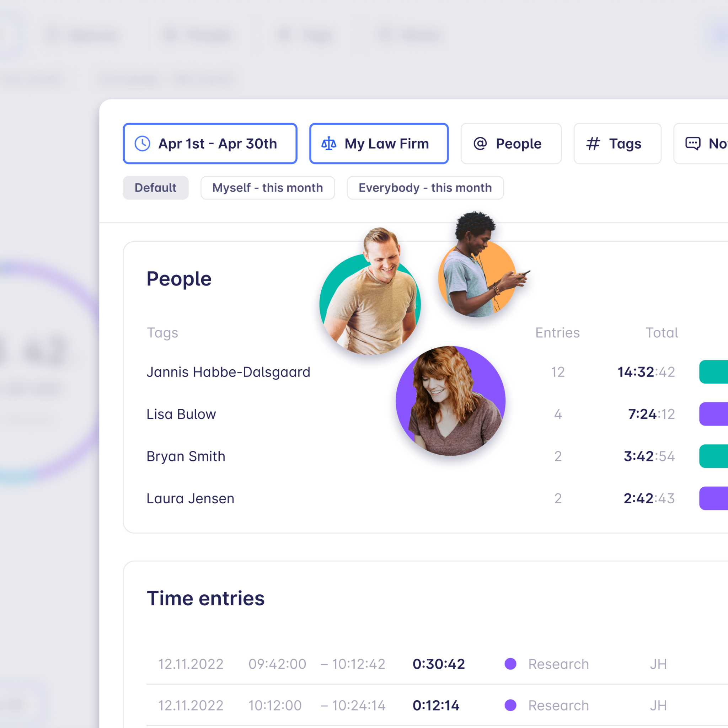Open the Tags filter dropdown
Viewport: 728px width, 728px height.
(617, 144)
